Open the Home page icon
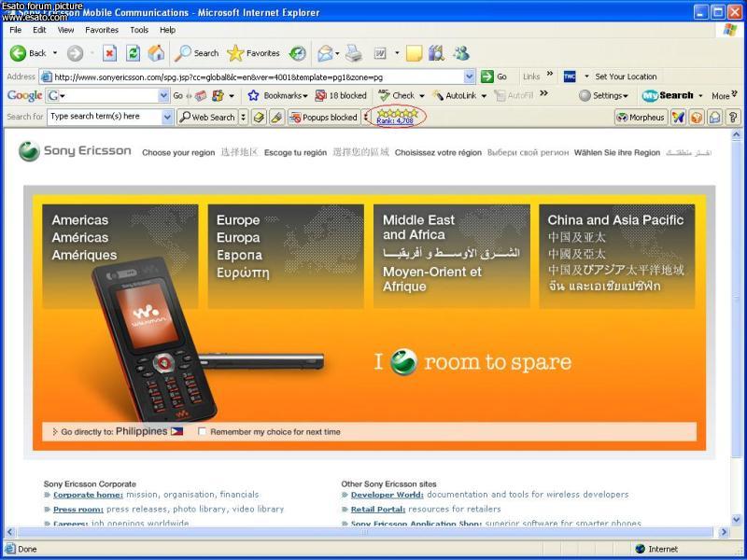The width and height of the screenshot is (747, 560). (156, 53)
